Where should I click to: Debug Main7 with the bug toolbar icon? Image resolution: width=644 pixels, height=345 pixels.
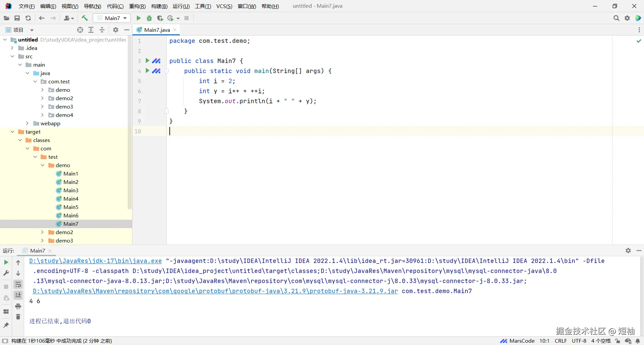pos(149,18)
